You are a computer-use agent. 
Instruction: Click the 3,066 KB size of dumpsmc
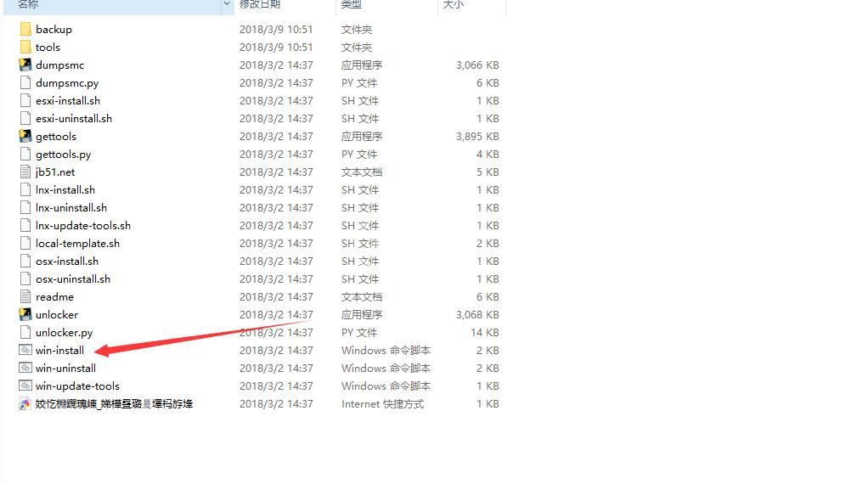click(477, 65)
